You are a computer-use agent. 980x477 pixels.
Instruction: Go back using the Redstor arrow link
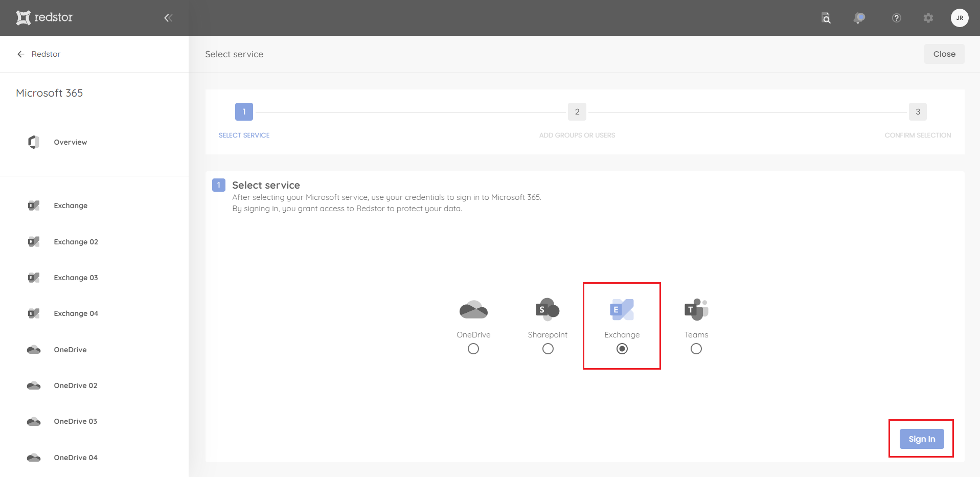[39, 54]
